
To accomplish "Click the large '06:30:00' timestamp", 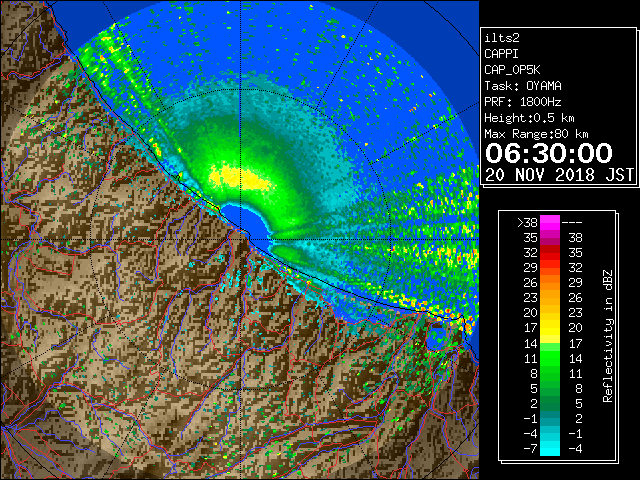I will (x=549, y=153).
